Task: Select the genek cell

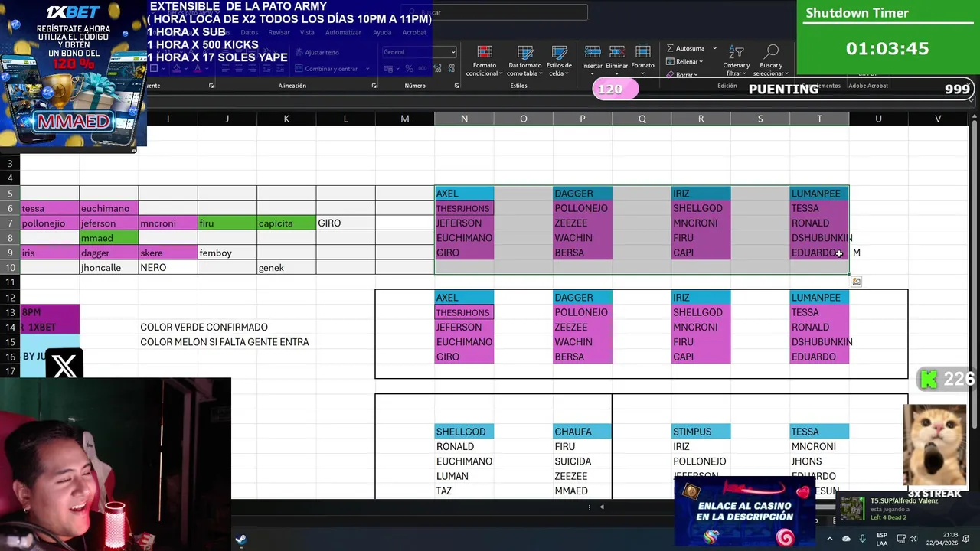Action: point(286,268)
